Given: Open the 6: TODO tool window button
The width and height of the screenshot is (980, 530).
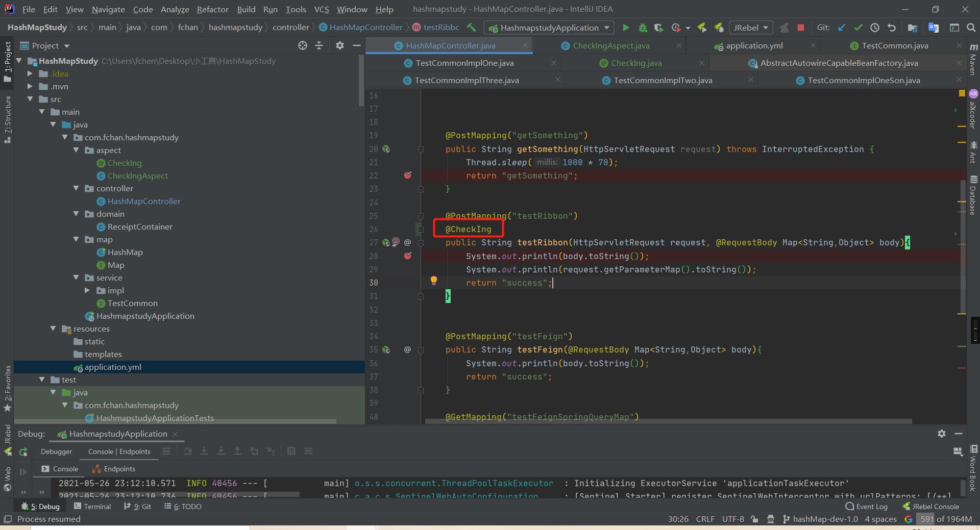Looking at the screenshot, I should click(x=183, y=507).
